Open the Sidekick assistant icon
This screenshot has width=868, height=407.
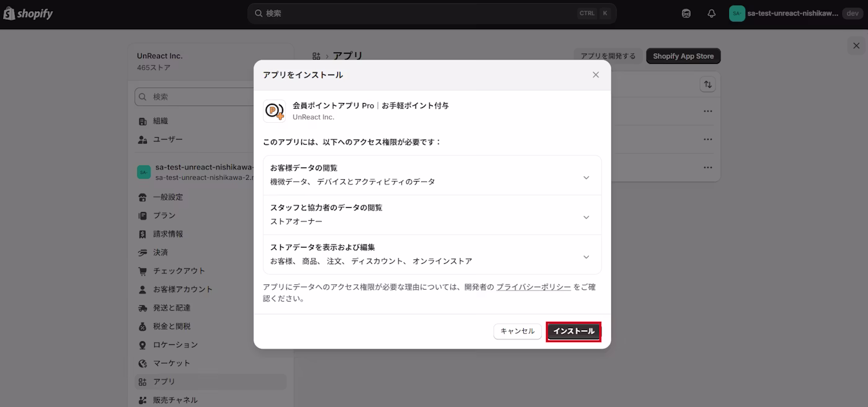point(686,13)
